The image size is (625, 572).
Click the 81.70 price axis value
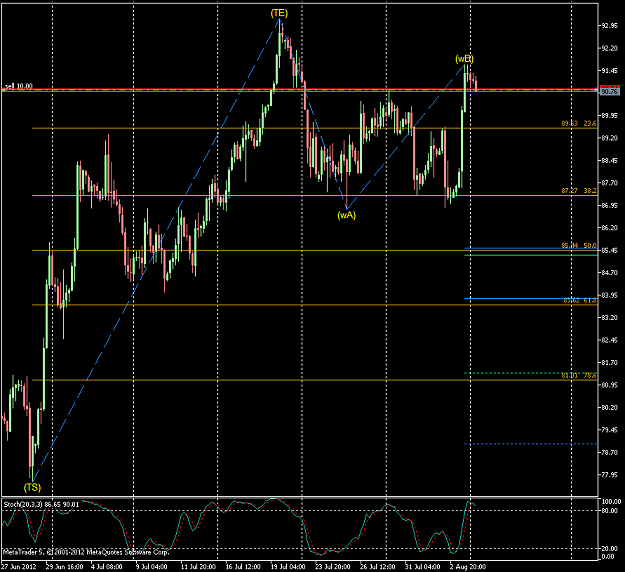coord(609,362)
